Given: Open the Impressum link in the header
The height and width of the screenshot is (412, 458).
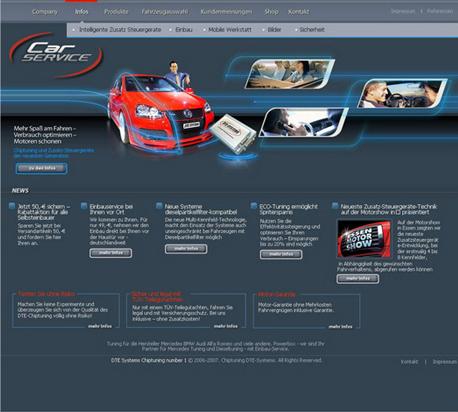Looking at the screenshot, I should coord(403,11).
